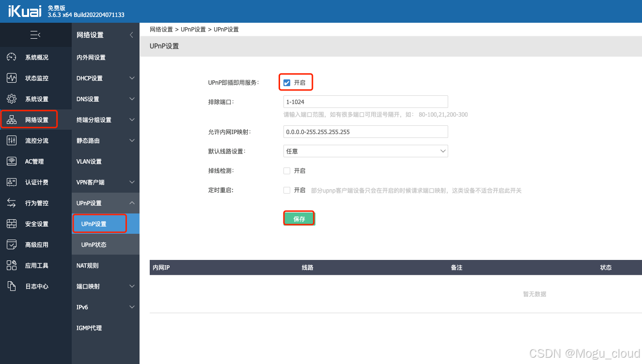This screenshot has height=364, width=642.
Task: Open 状态监控 in the main menu
Action: tap(36, 78)
